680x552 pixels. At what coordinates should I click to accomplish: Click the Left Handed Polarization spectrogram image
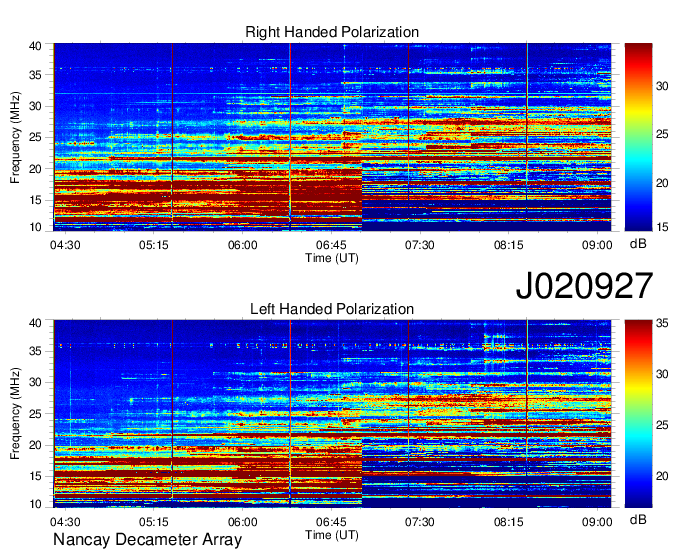point(332,414)
